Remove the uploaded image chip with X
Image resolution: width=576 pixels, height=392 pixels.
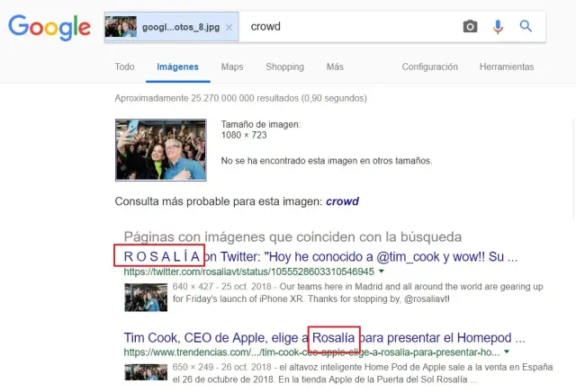coord(229,27)
